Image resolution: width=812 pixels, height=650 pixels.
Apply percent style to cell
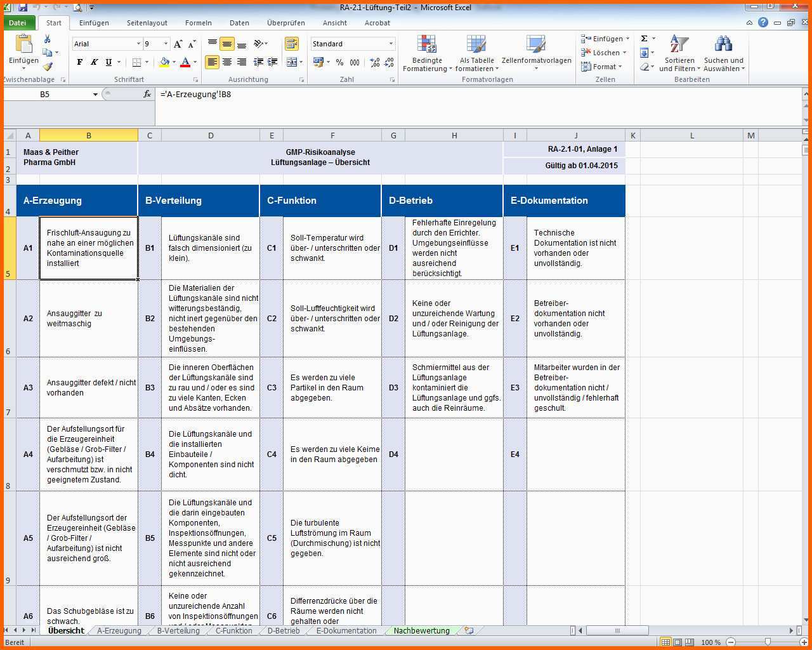click(339, 62)
